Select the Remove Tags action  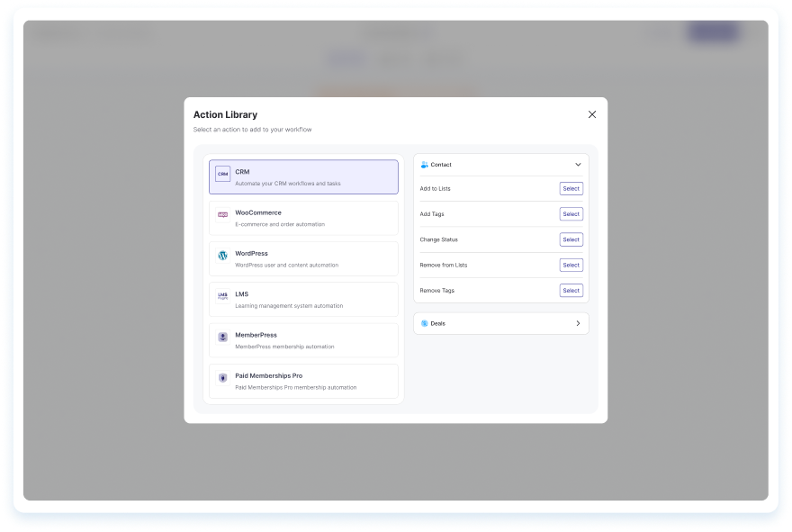pos(571,291)
